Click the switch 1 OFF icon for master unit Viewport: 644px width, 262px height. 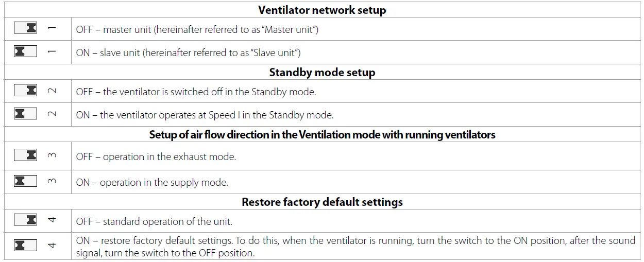[x=25, y=28]
